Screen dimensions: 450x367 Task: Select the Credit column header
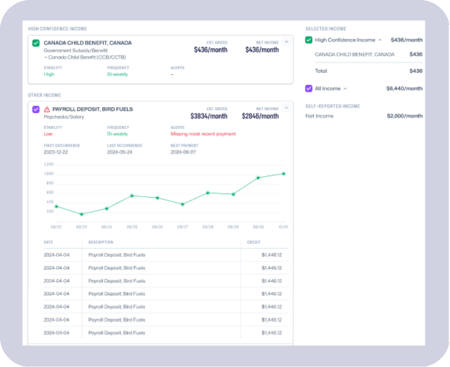pyautogui.click(x=253, y=242)
